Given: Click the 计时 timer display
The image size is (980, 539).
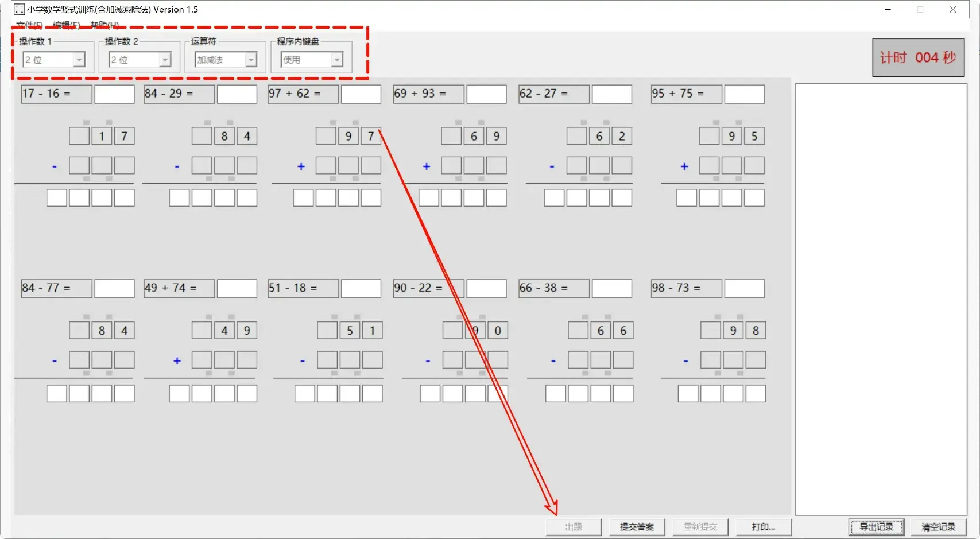Looking at the screenshot, I should tap(917, 57).
